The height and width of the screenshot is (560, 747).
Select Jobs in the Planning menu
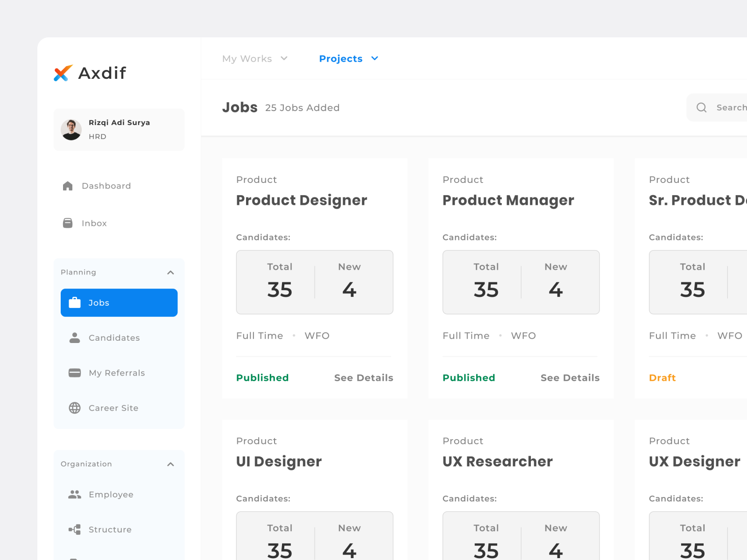click(x=99, y=303)
